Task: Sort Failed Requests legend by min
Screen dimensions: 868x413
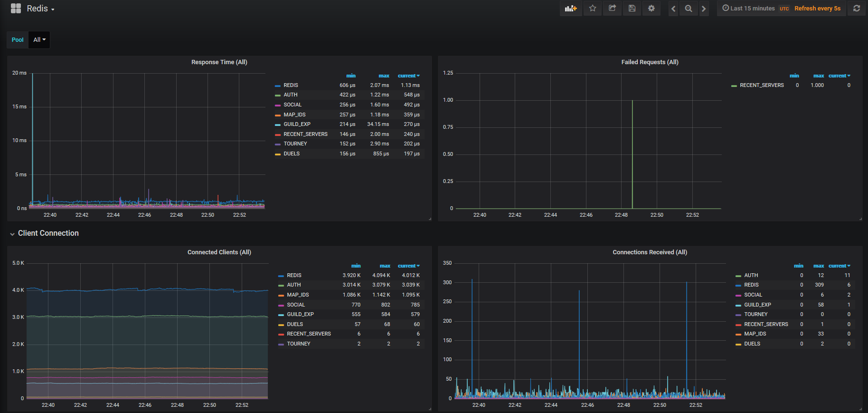Action: pos(794,76)
